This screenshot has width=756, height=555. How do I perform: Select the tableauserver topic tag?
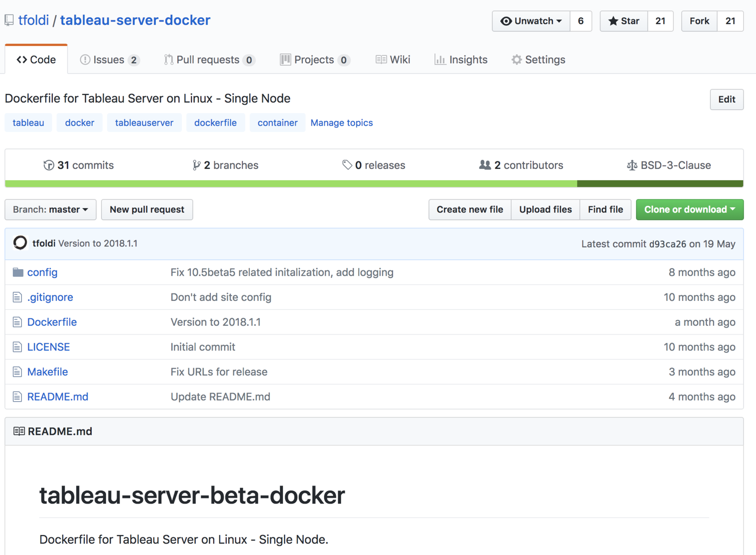pyautogui.click(x=144, y=123)
